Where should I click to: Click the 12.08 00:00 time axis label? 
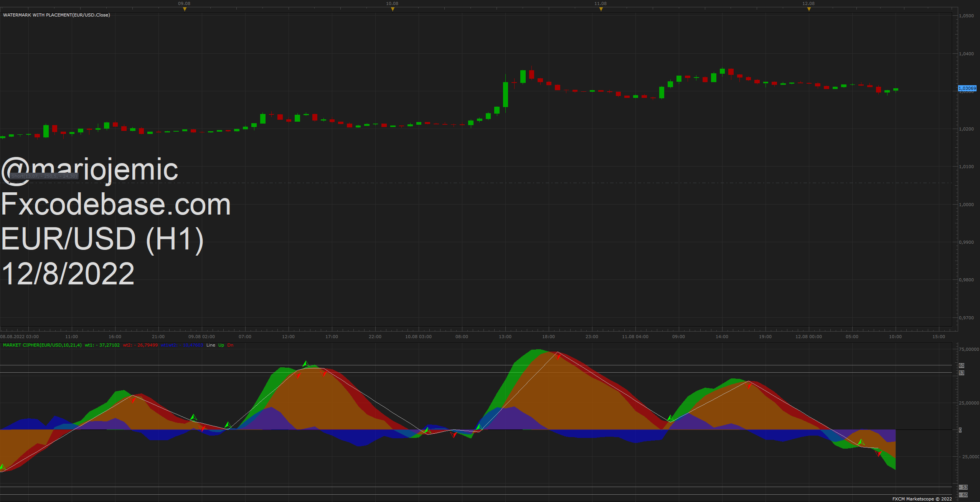click(x=808, y=337)
